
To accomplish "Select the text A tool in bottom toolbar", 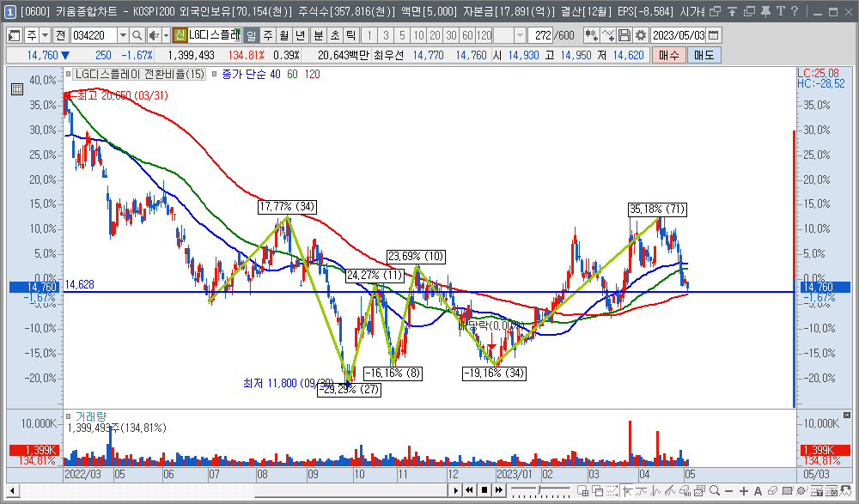I will click(758, 491).
